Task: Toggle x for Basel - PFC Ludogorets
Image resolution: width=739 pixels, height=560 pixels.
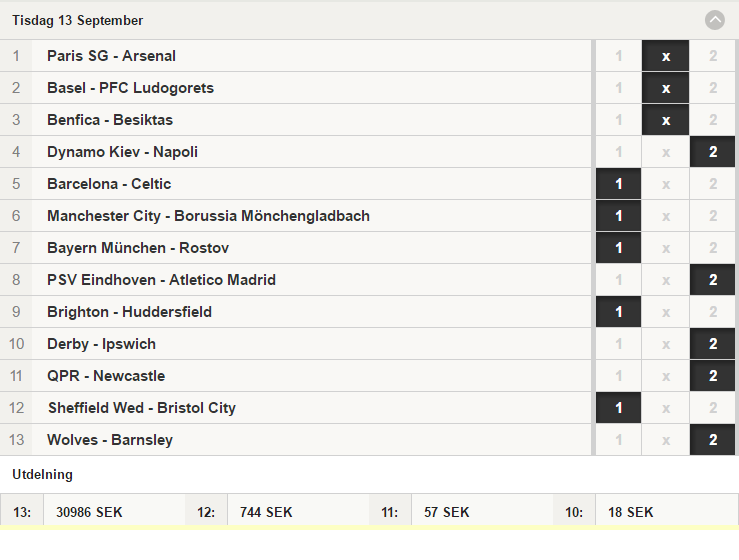Action: [665, 88]
